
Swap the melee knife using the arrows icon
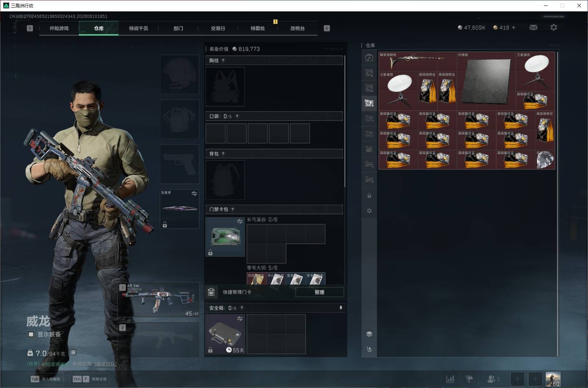[194, 193]
